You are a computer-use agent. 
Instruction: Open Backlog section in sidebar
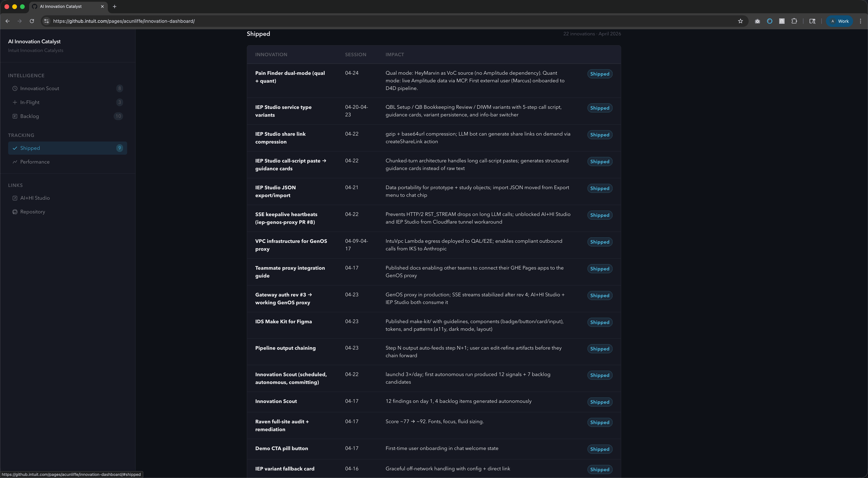click(67, 116)
